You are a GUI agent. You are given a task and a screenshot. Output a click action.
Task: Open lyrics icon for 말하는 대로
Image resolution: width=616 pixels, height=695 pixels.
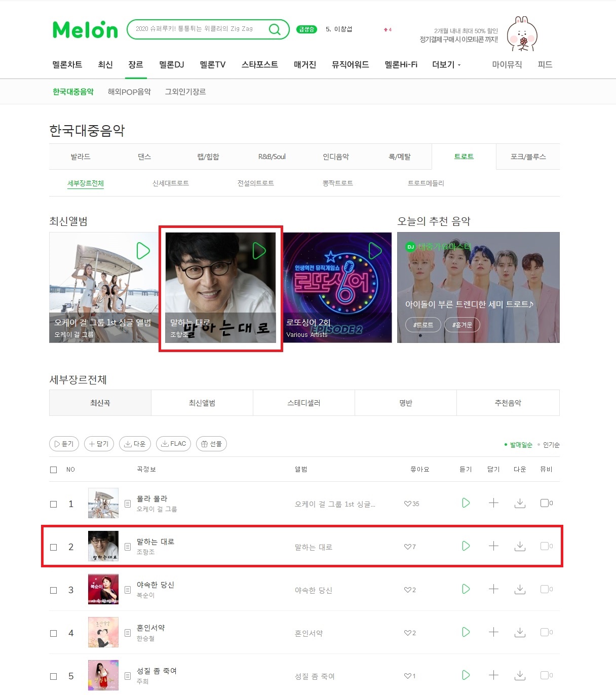(128, 547)
